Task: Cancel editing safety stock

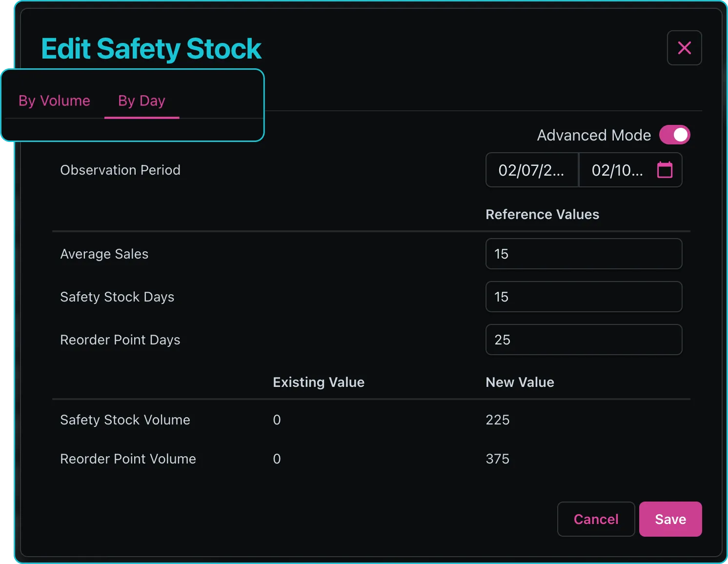Action: pos(596,519)
